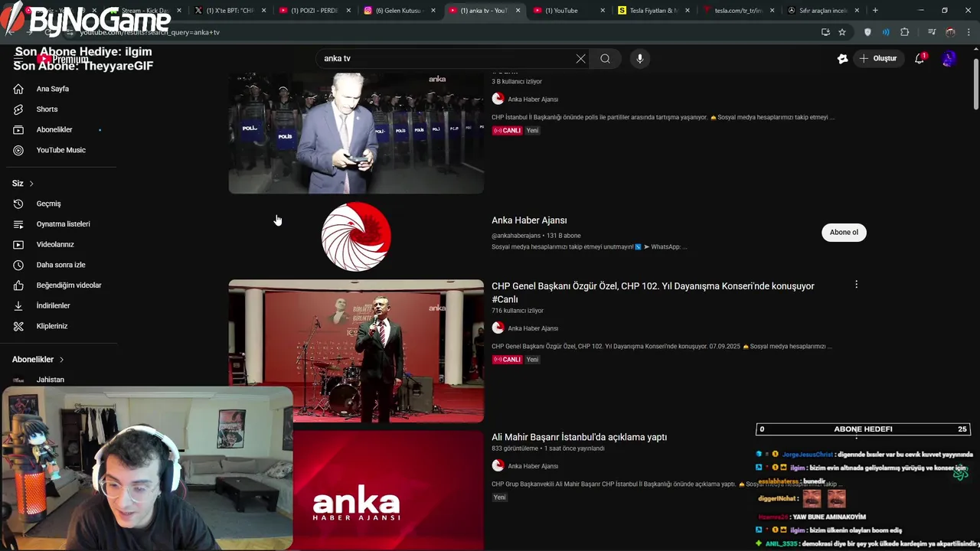Open Beğendiğim videolar list
980x551 pixels.
click(x=68, y=285)
